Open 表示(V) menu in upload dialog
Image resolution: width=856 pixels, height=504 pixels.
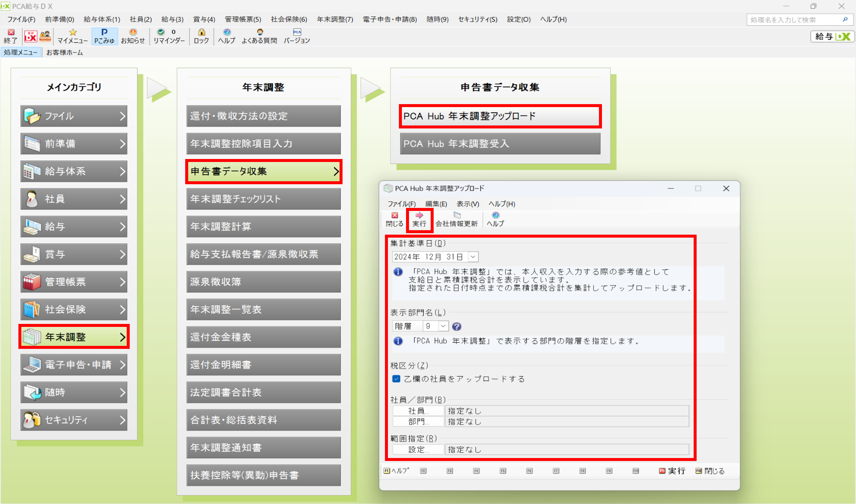coord(467,204)
